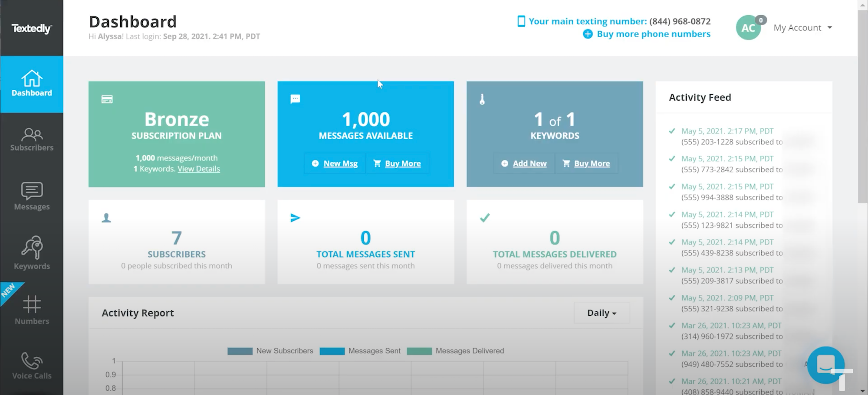Screen dimensions: 868x395
Task: Open the Dashboard home icon in sidebar
Action: pos(32,79)
